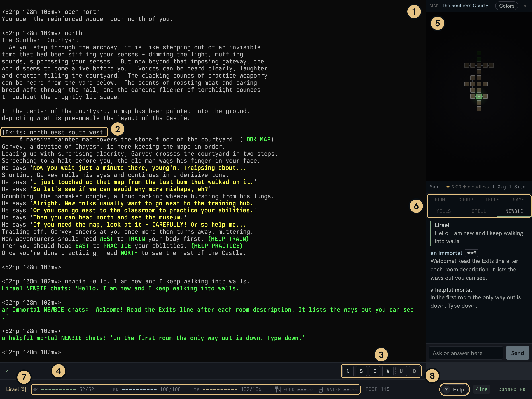Open the YELLS channel tab
The image size is (532, 399).
444,211
